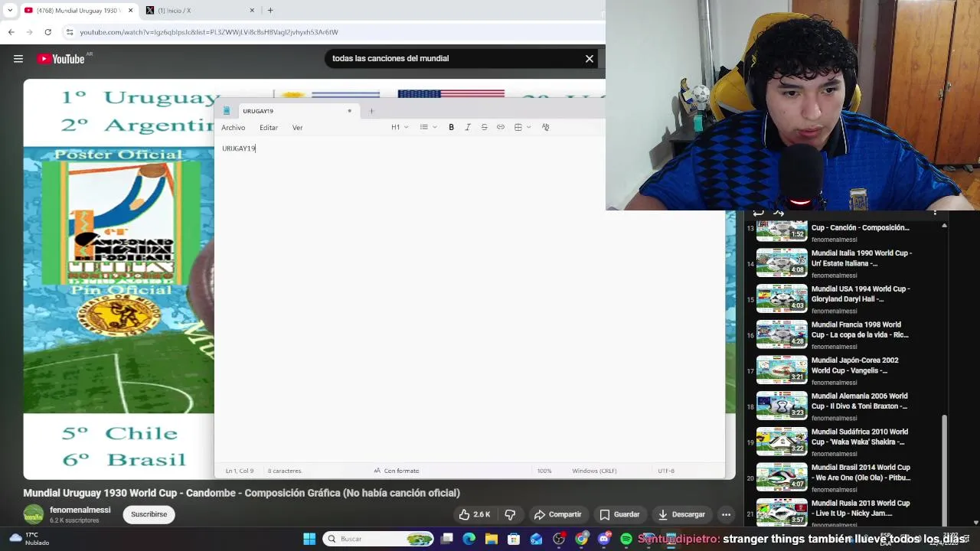Dislike the video
Viewport: 980px width, 551px height.
coord(511,514)
